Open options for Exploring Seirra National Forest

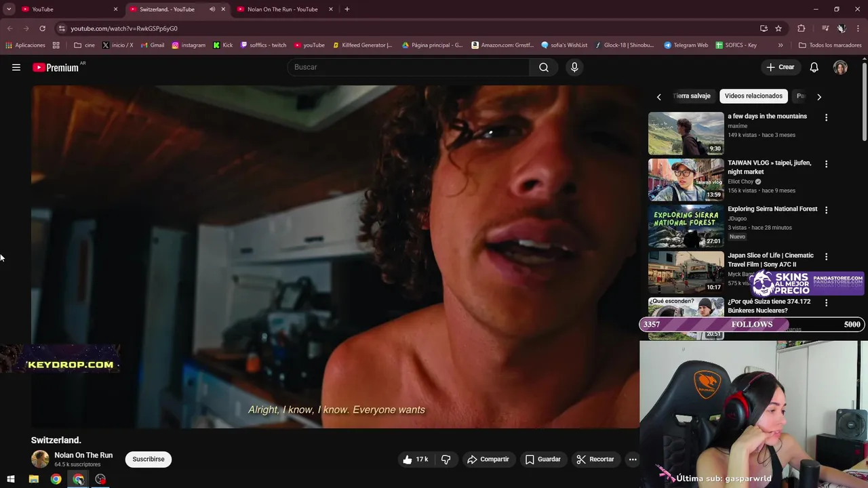pos(826,210)
